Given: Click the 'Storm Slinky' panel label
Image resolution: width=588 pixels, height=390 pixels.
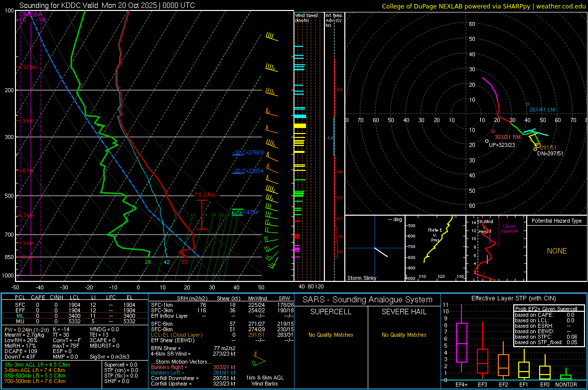Looking at the screenshot, I should click(x=361, y=278).
